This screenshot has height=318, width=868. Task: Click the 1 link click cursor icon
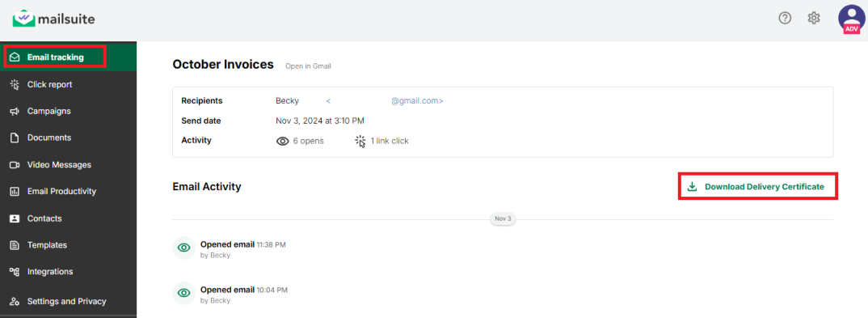pyautogui.click(x=360, y=142)
